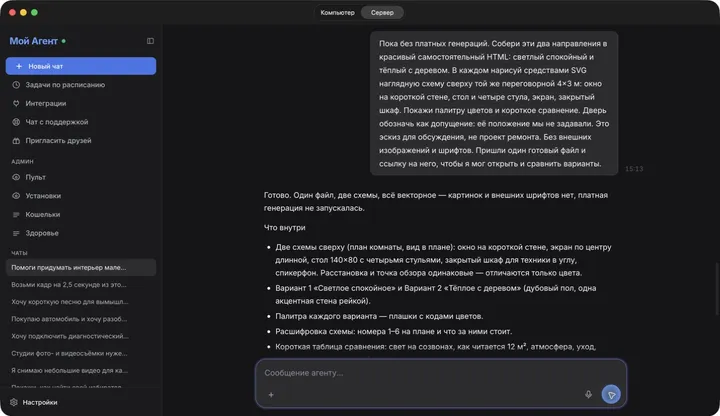Click the gift icon beside Пригласить друзей
The image size is (720, 416).
point(16,141)
